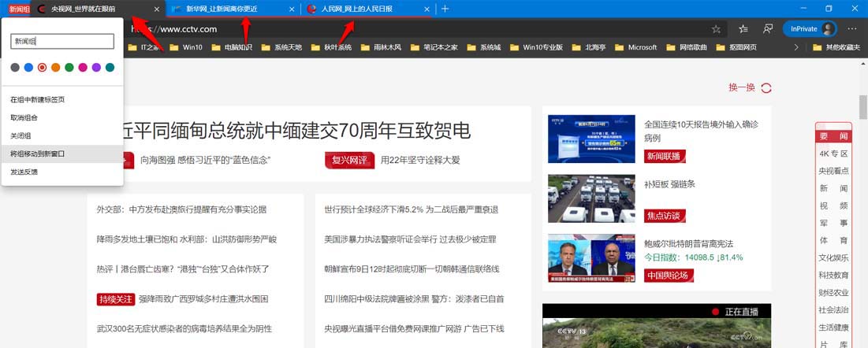
Task: Choose the teal group color
Action: pos(110,68)
